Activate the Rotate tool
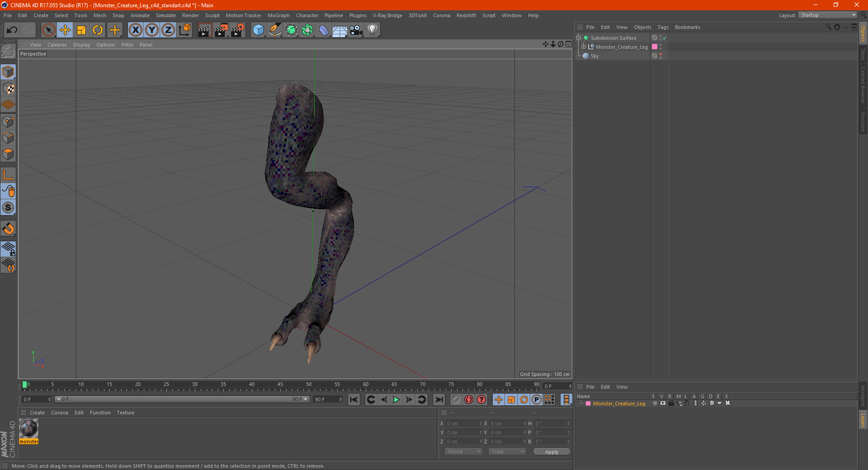 tap(98, 30)
